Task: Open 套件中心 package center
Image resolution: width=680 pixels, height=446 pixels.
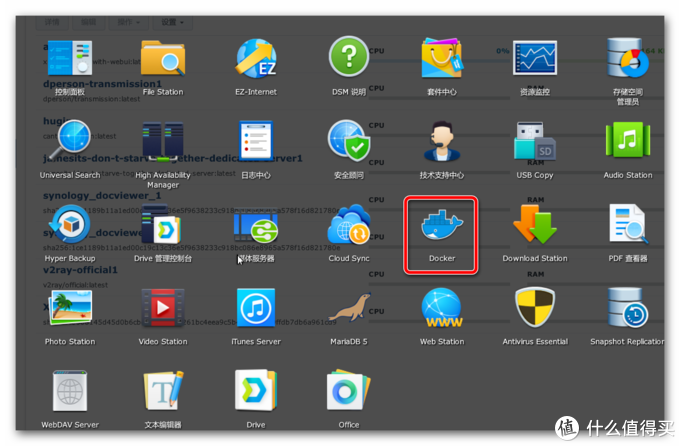Action: click(441, 59)
